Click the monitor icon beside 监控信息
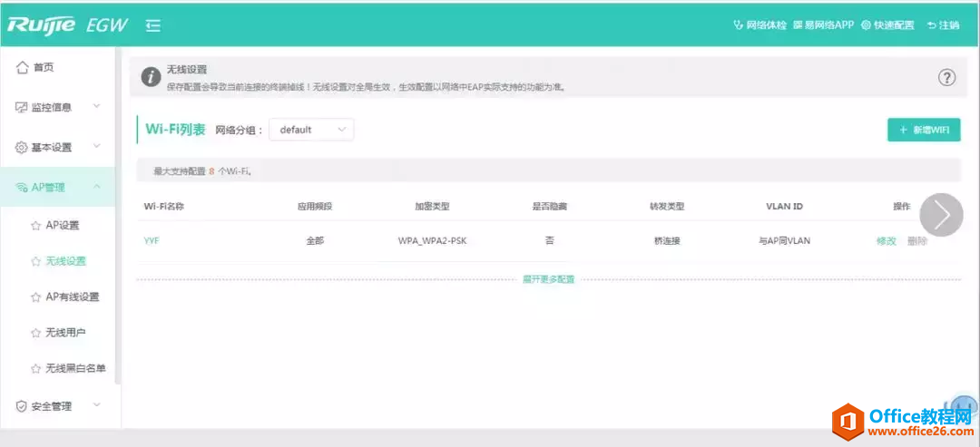Screen dimensions: 980x447 click(21, 107)
